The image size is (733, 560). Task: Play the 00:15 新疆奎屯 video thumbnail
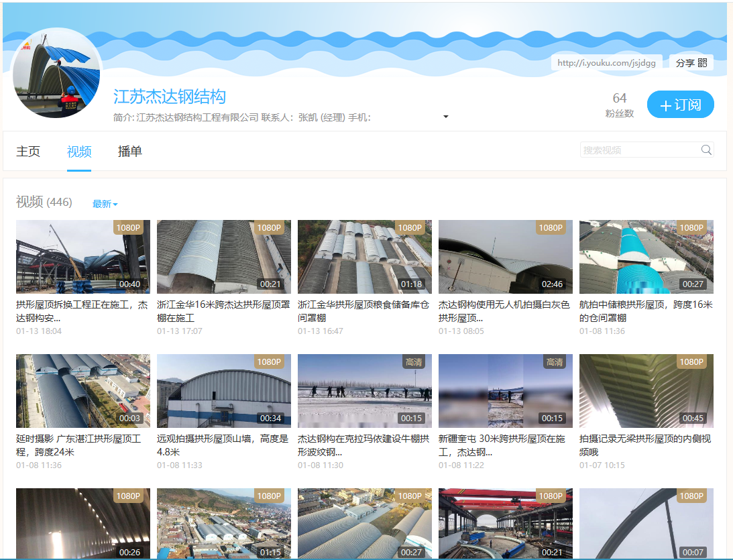[506, 391]
